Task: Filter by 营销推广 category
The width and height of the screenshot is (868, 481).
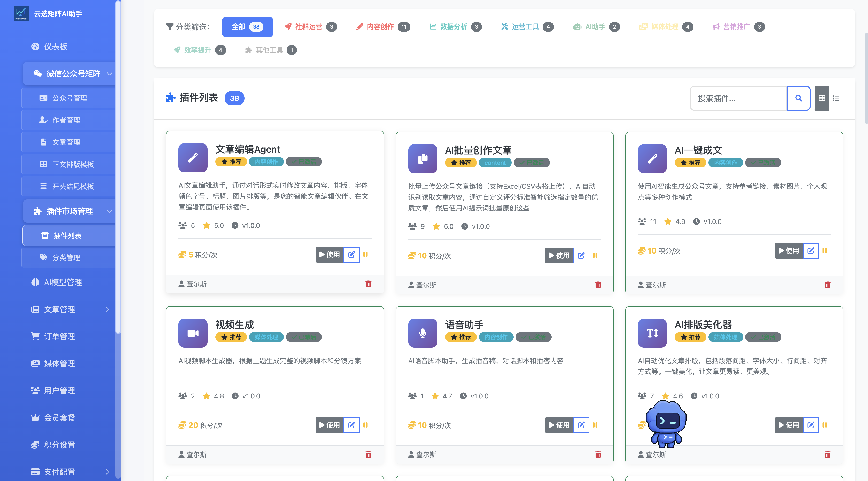Action: click(739, 27)
